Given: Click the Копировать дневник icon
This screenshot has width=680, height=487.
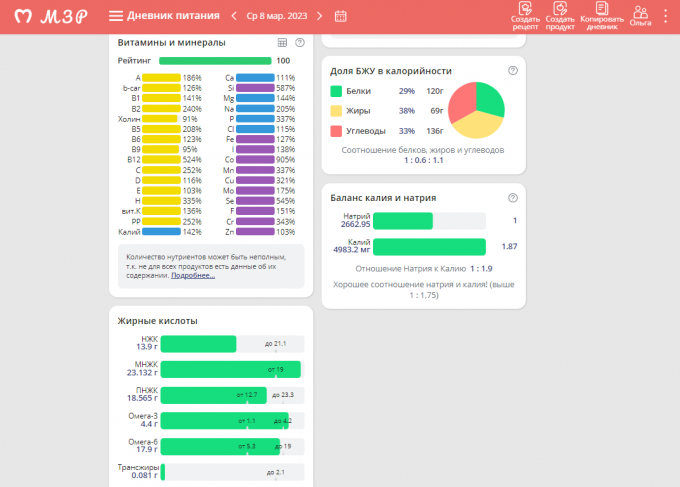Looking at the screenshot, I should (x=602, y=11).
